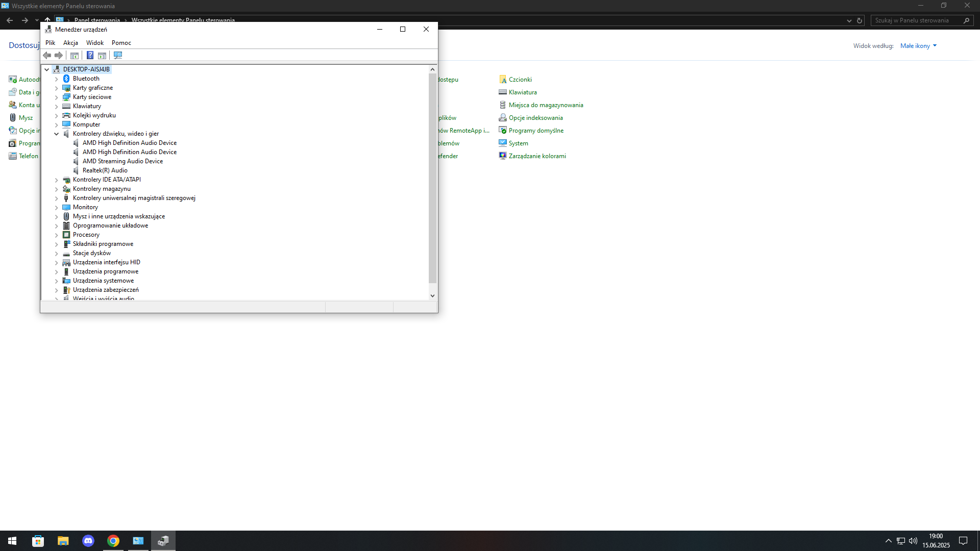
Task: Open Zarządzanie kolorami in Control Panel
Action: pyautogui.click(x=537, y=156)
